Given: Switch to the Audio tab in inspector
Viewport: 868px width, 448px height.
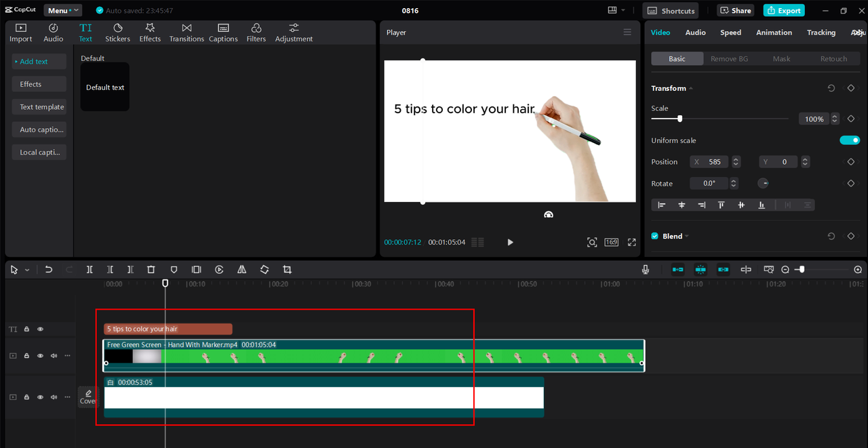Looking at the screenshot, I should 695,33.
